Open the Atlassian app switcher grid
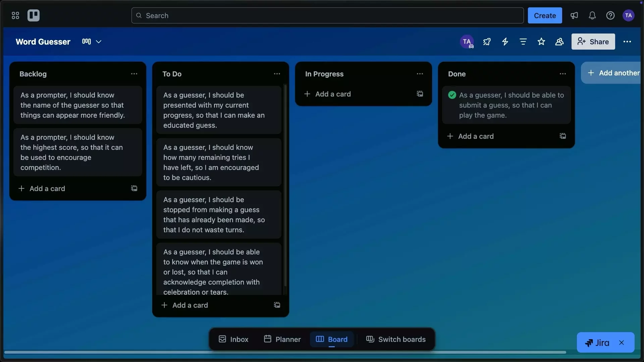 [15, 15]
